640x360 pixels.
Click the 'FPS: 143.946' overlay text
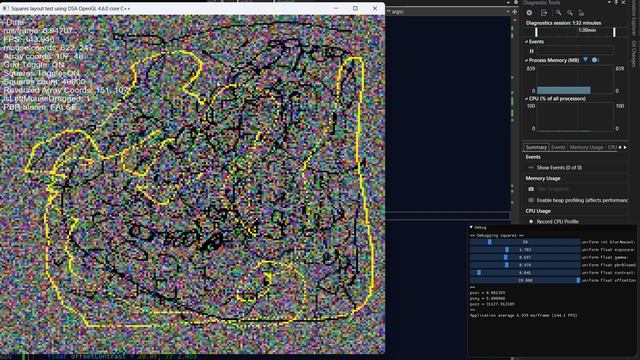coord(29,40)
